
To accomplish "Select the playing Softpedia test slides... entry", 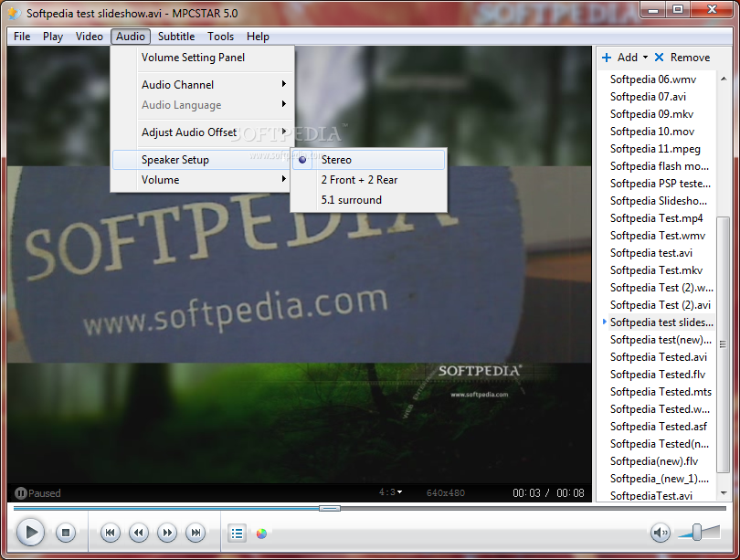I will (x=661, y=322).
